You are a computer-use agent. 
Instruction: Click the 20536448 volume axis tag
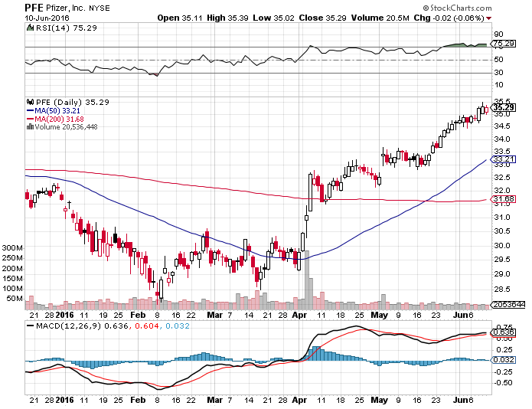coord(508,305)
